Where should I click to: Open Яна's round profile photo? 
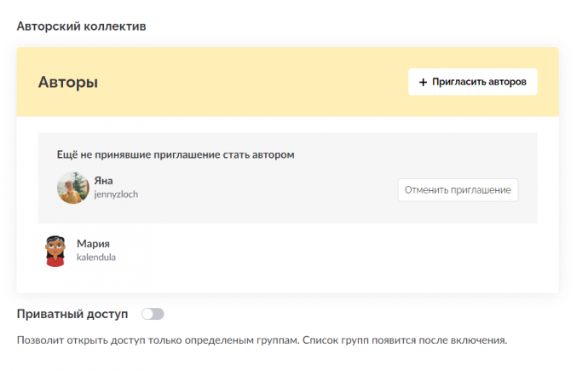pyautogui.click(x=73, y=188)
